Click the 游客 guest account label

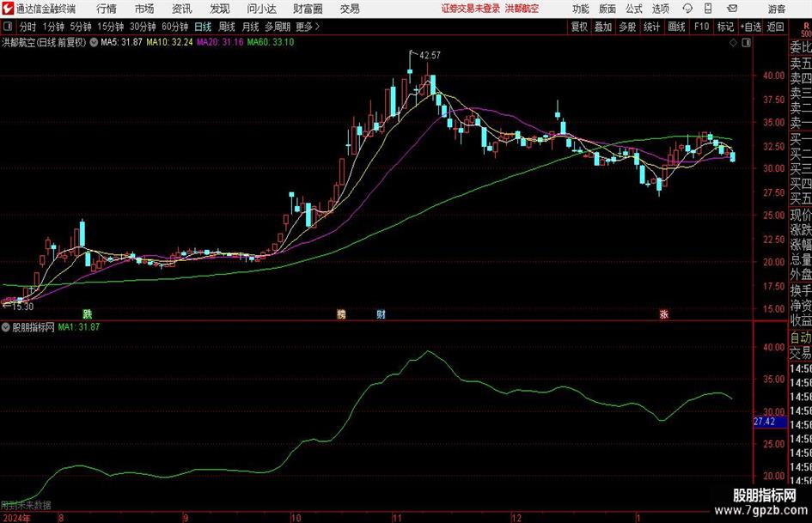coord(776,9)
